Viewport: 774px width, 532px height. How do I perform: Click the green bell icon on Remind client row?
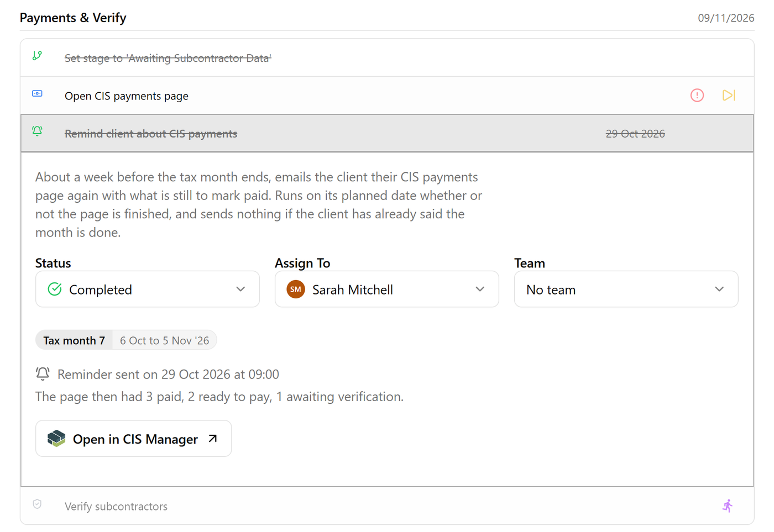tap(37, 131)
